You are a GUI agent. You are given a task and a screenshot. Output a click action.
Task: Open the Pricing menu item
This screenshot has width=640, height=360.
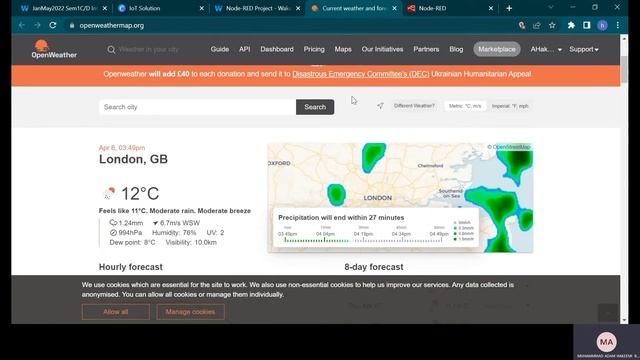point(314,49)
